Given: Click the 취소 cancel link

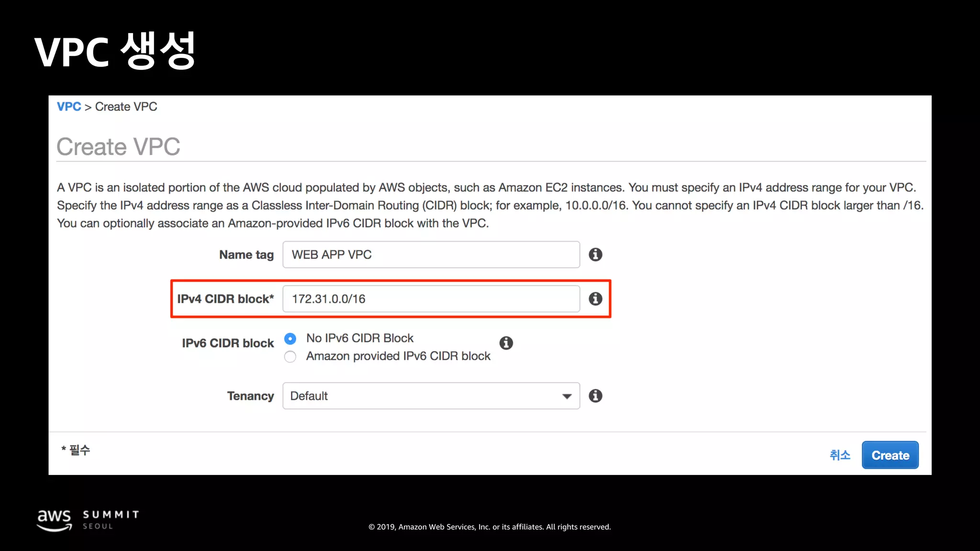Looking at the screenshot, I should click(840, 455).
